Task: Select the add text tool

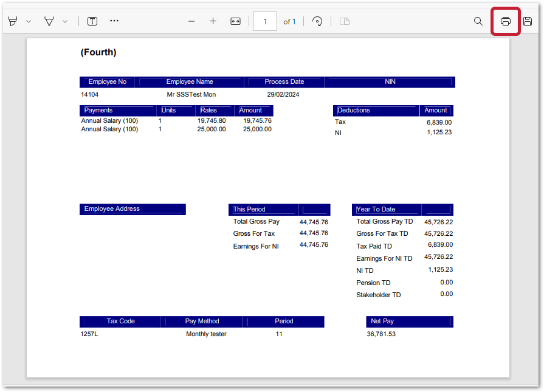Action: click(92, 21)
